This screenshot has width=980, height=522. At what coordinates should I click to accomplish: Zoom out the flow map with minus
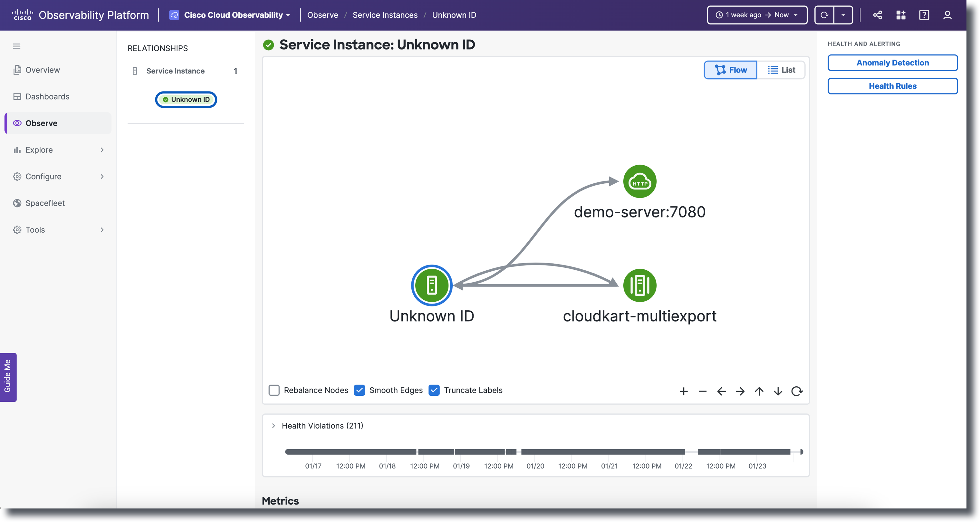coord(702,391)
